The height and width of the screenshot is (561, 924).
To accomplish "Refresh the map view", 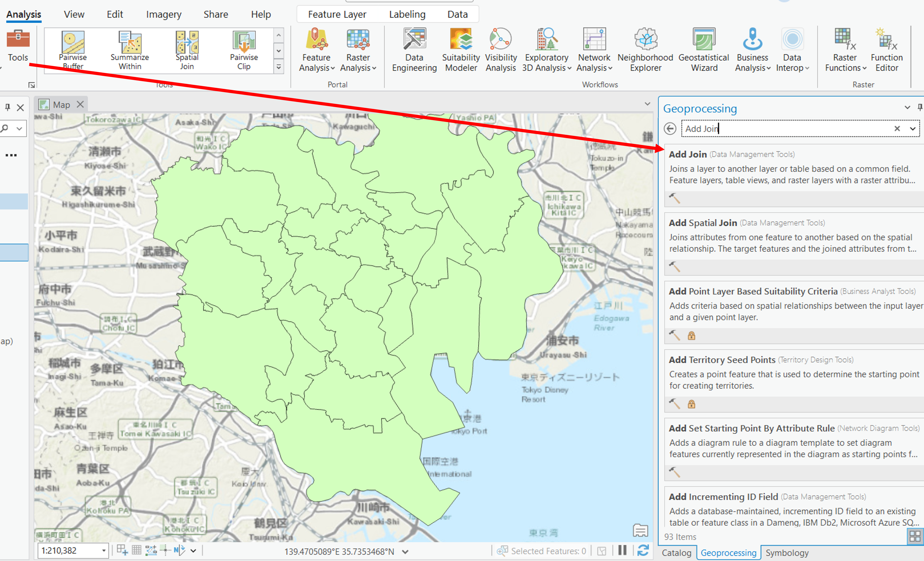I will (643, 550).
